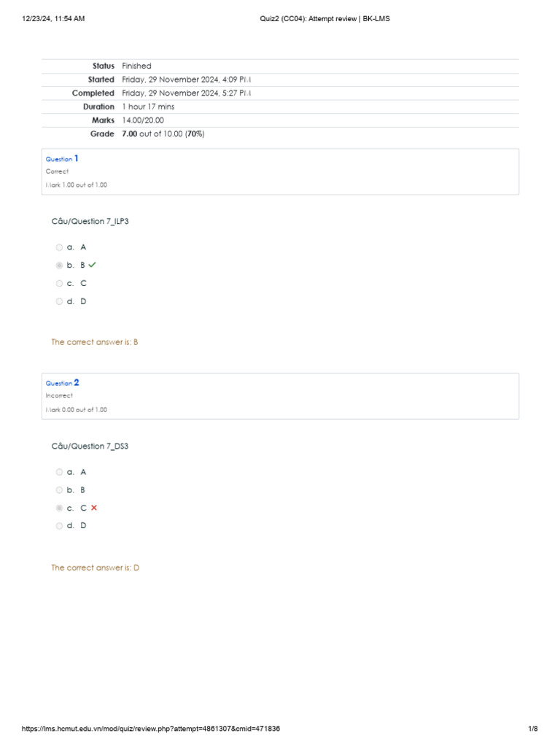Click the red X next to C
560x747 pixels.
tap(94, 508)
